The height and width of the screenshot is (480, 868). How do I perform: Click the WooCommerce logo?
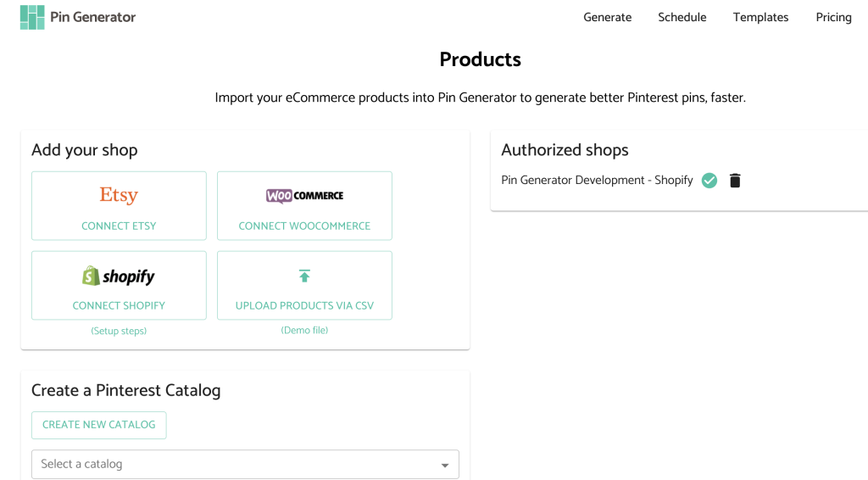[304, 195]
